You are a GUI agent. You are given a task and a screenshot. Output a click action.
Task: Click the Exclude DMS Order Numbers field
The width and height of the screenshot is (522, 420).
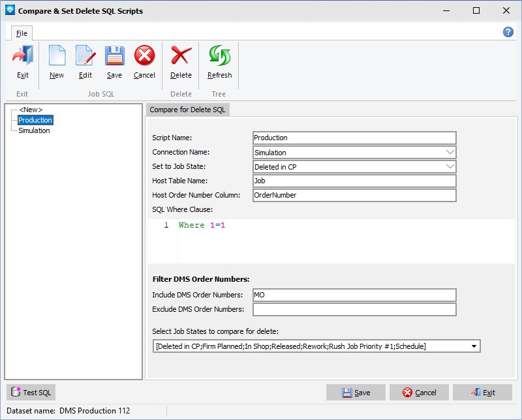pyautogui.click(x=354, y=309)
